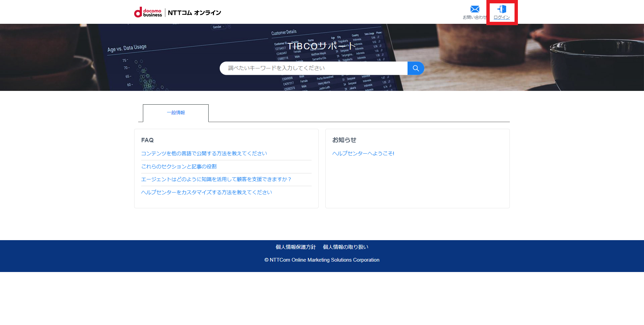Screen dimensions: 644x325
Task: Click the NTTCom copyright footer text
Action: click(x=322, y=260)
